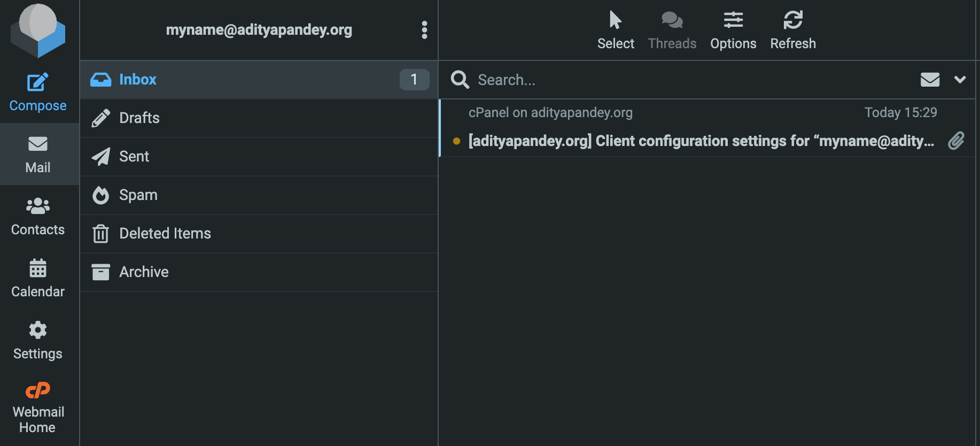Click the Threads toolbar button
This screenshot has width=980, height=446.
click(672, 30)
